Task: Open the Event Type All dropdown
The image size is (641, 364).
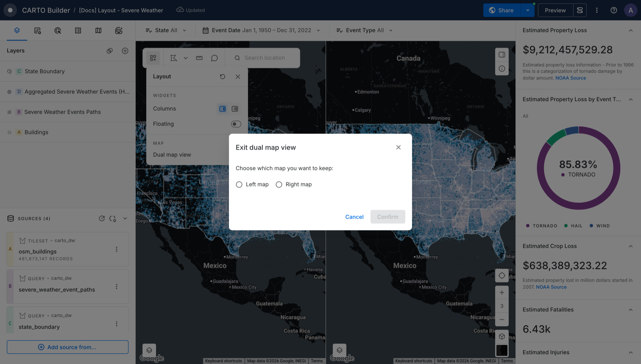Action: coord(365,30)
